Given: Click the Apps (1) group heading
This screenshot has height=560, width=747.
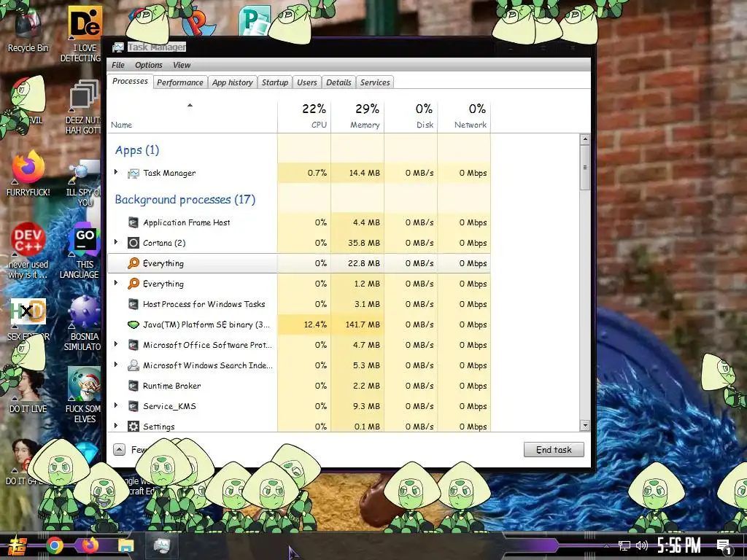Looking at the screenshot, I should pos(136,150).
